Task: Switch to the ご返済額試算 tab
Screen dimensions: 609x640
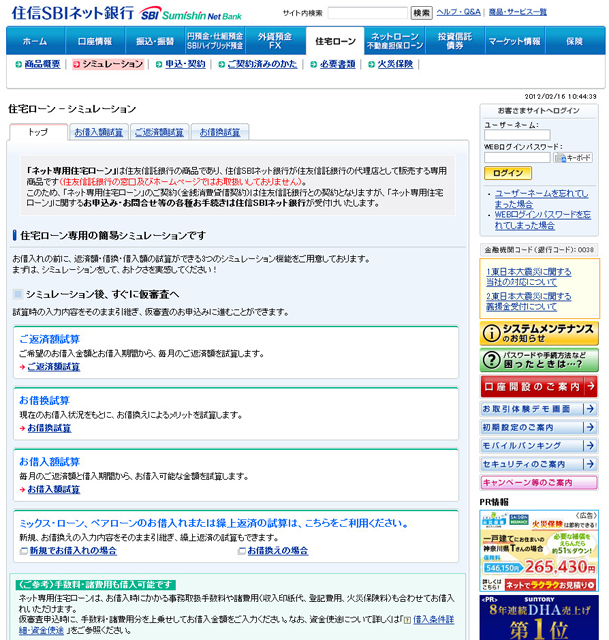Action: click(x=159, y=132)
